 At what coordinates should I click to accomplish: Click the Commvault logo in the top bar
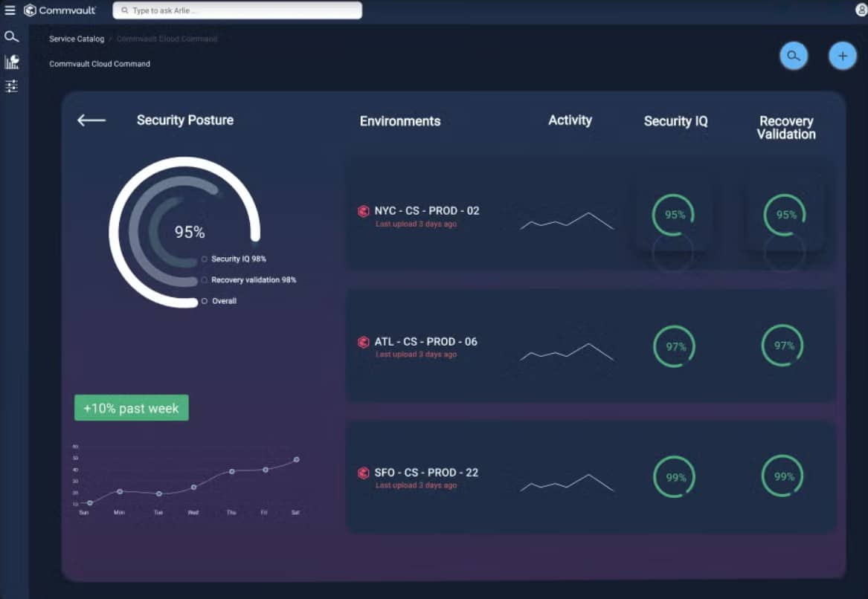[x=60, y=10]
